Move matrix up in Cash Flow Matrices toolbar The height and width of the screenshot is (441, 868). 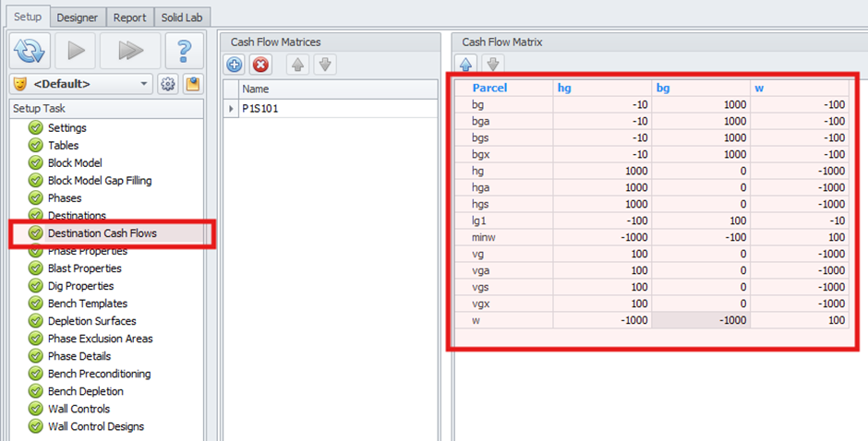pos(299,65)
